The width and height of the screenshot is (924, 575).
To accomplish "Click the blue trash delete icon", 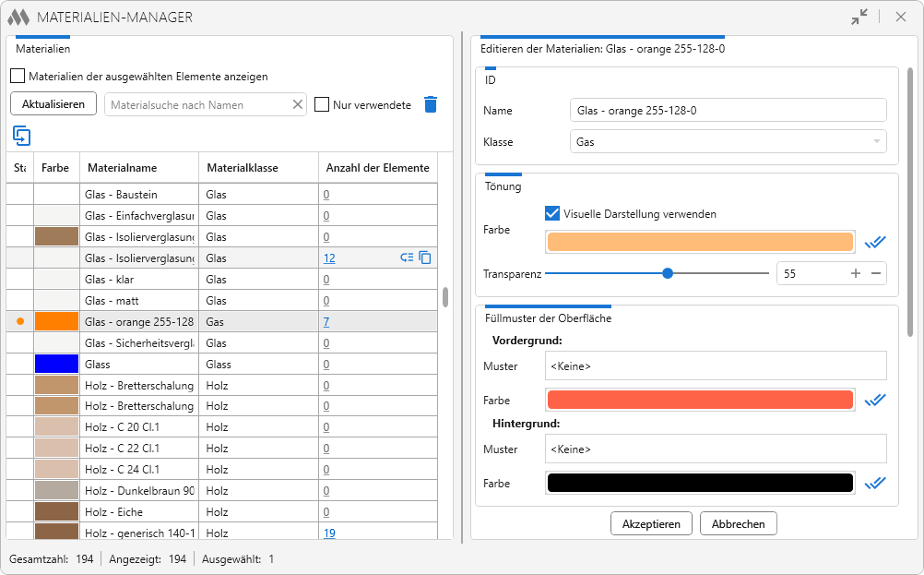I will [431, 104].
